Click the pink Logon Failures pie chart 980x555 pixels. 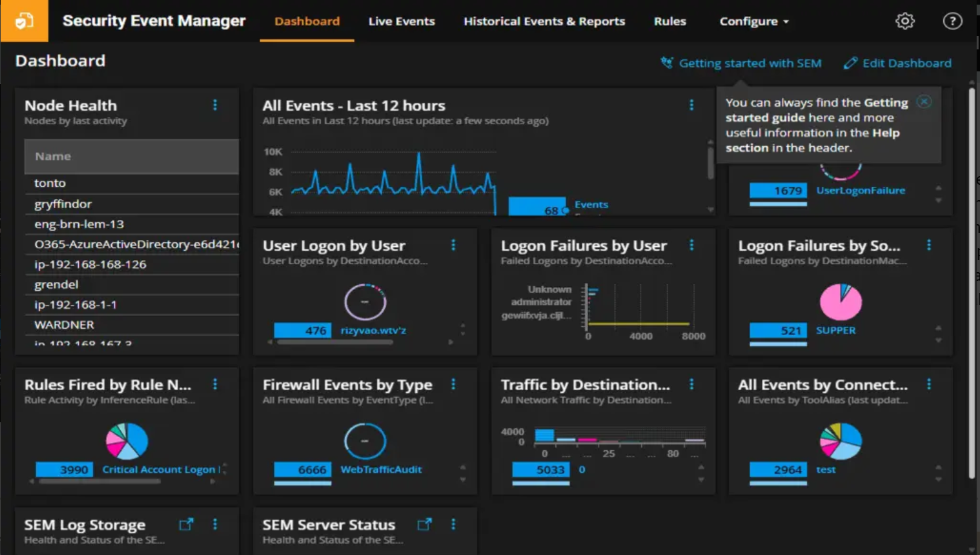click(x=840, y=302)
